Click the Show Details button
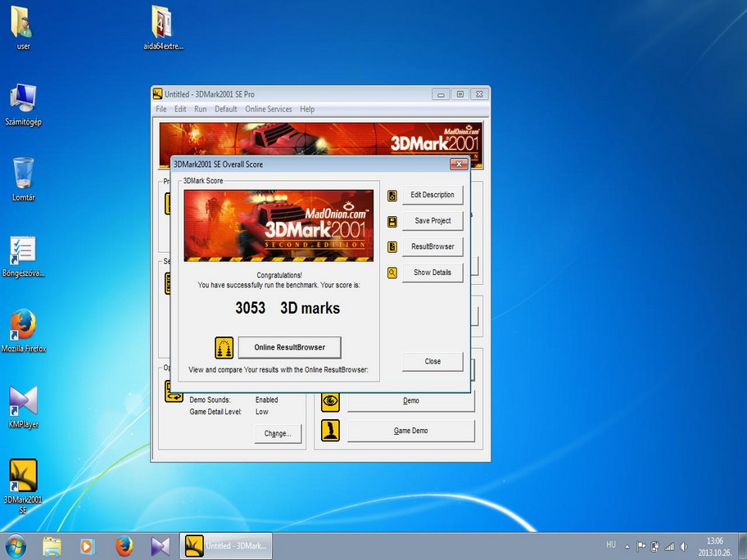Screen dimensions: 747x560 (432, 273)
